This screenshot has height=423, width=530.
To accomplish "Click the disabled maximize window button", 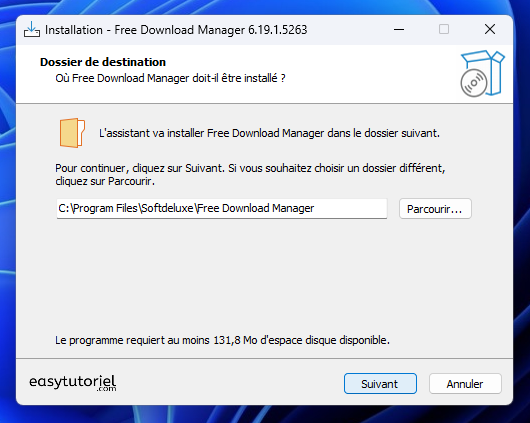I will [444, 29].
